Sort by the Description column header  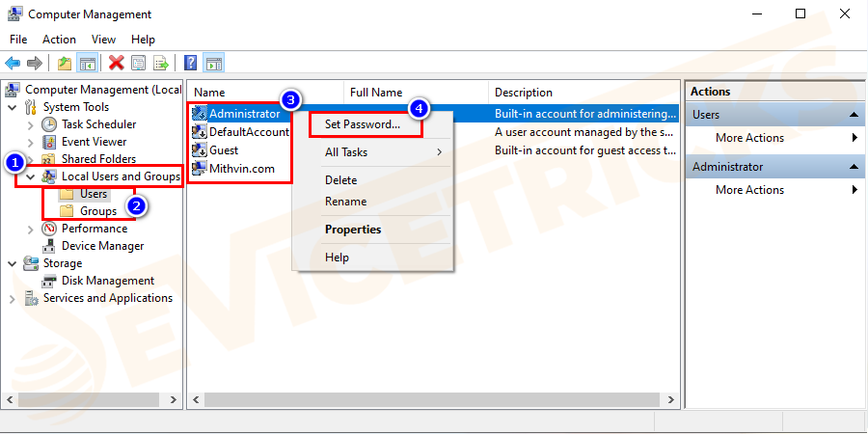click(584, 93)
